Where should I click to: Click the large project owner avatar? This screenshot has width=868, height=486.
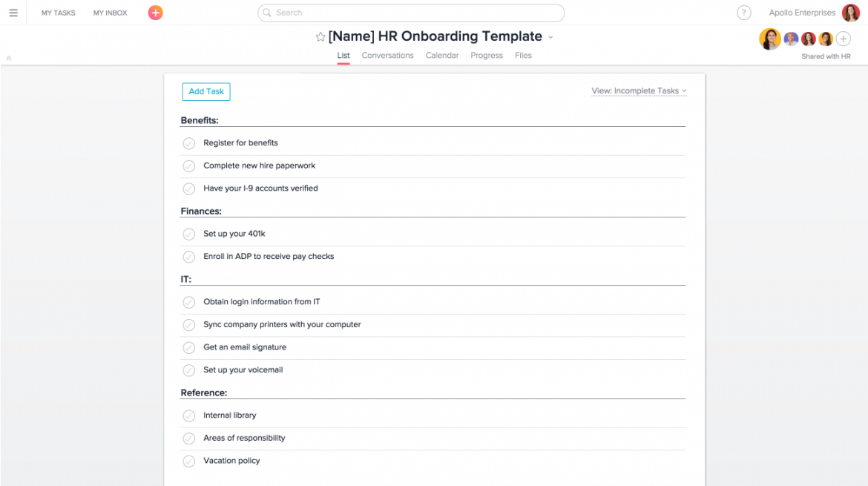click(x=769, y=39)
